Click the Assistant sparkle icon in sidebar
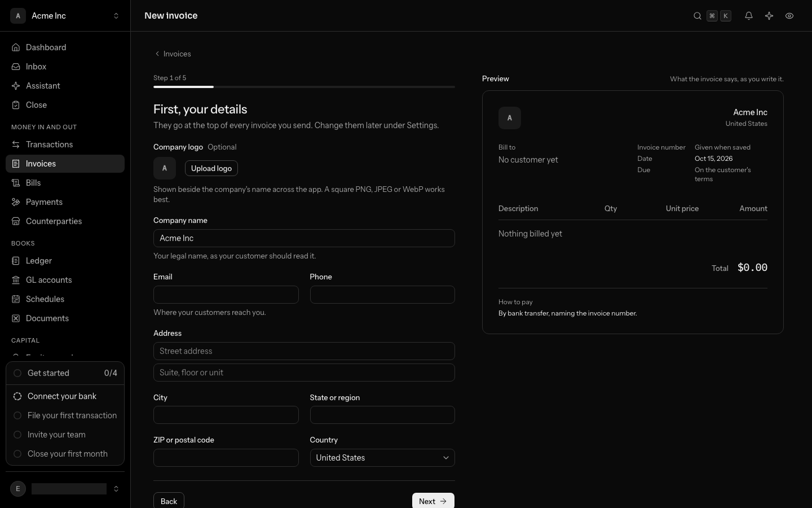812x508 pixels. click(16, 86)
